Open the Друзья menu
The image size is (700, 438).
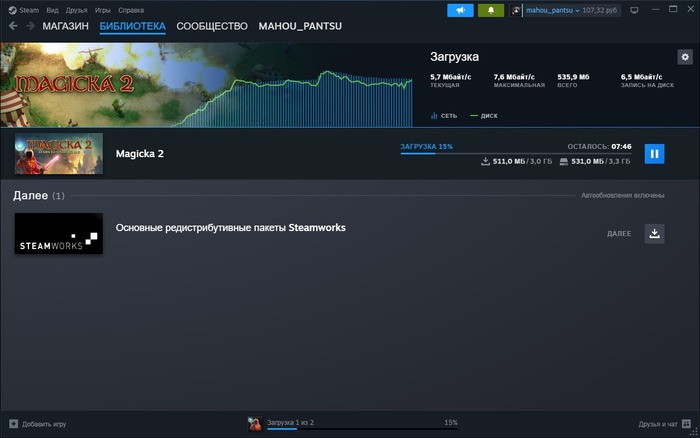(76, 10)
